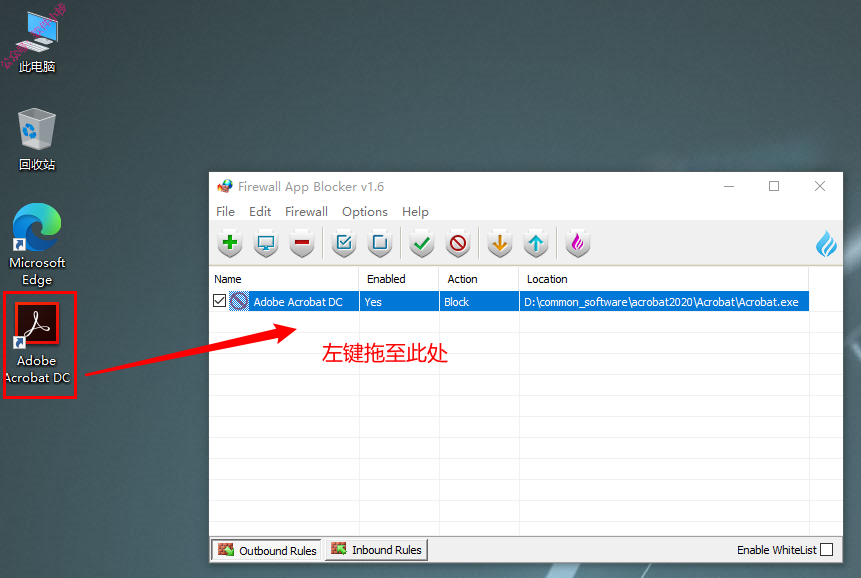Open the Options menu

click(365, 212)
